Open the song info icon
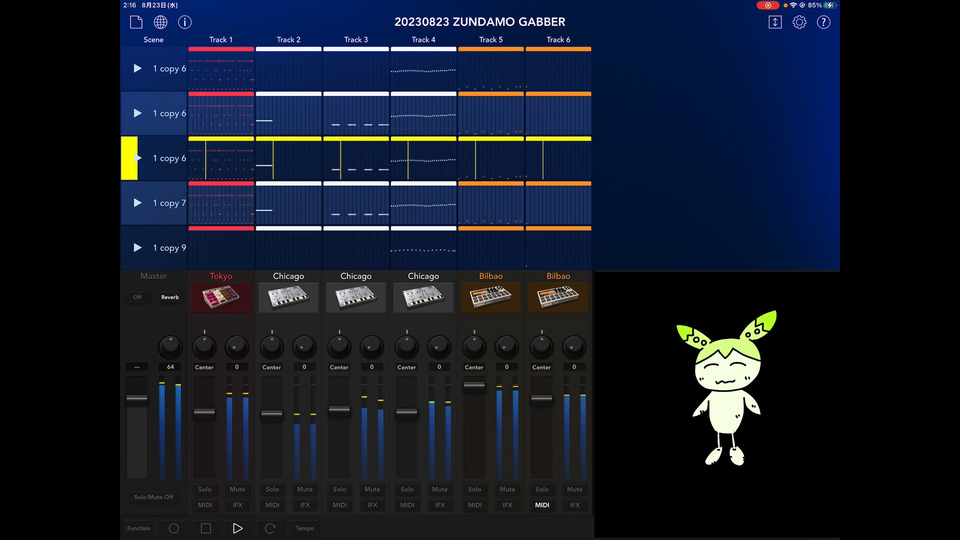960x540 pixels. (x=185, y=22)
